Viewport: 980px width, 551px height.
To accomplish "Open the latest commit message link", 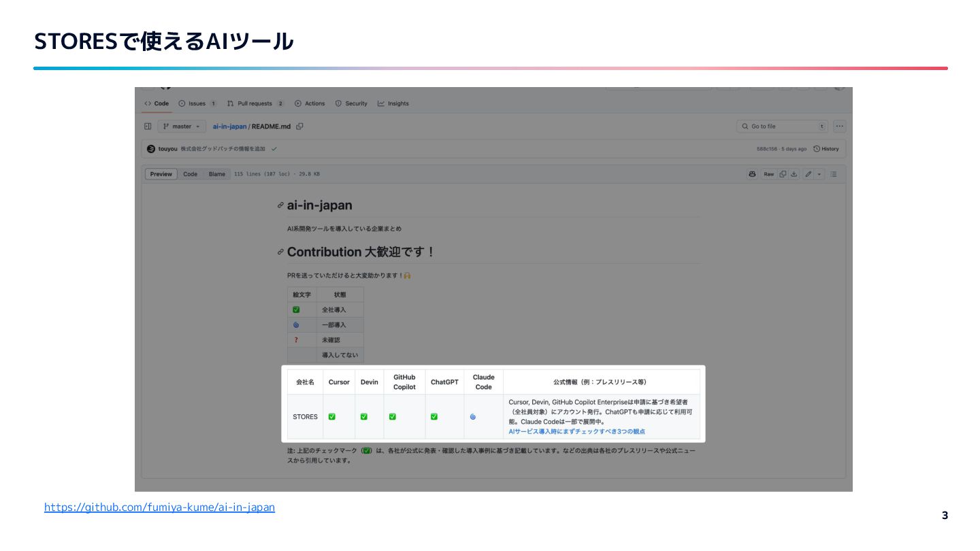I will 223,149.
